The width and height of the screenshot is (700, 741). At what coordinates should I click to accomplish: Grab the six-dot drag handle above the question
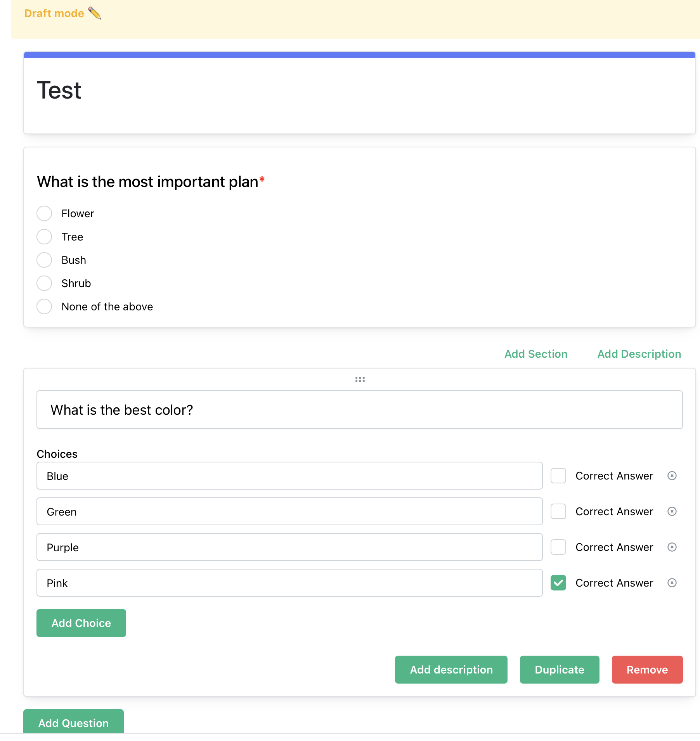click(360, 379)
